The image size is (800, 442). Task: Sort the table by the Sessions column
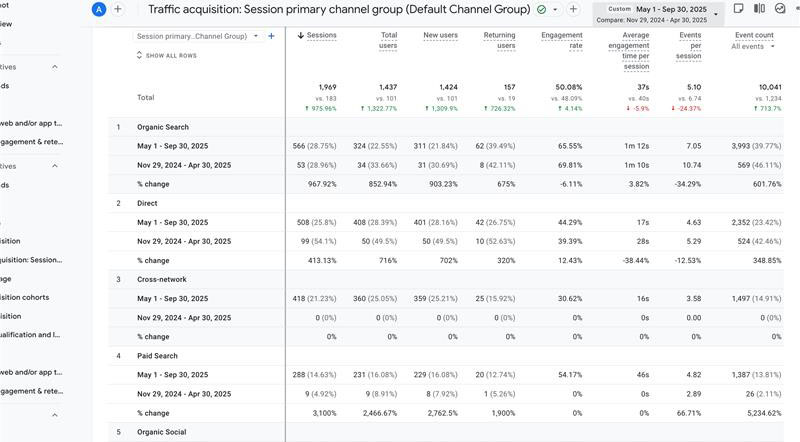tap(318, 36)
